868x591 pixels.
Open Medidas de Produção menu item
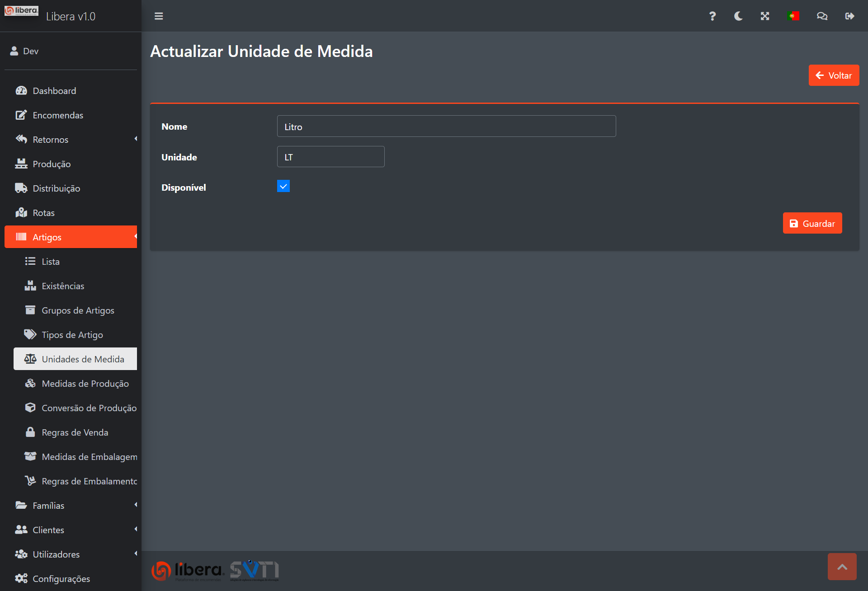tap(85, 384)
